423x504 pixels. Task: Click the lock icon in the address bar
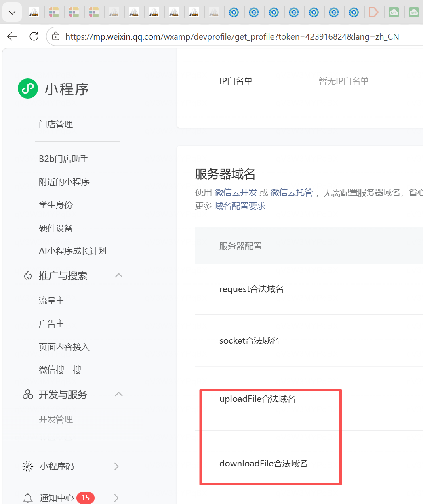point(56,37)
